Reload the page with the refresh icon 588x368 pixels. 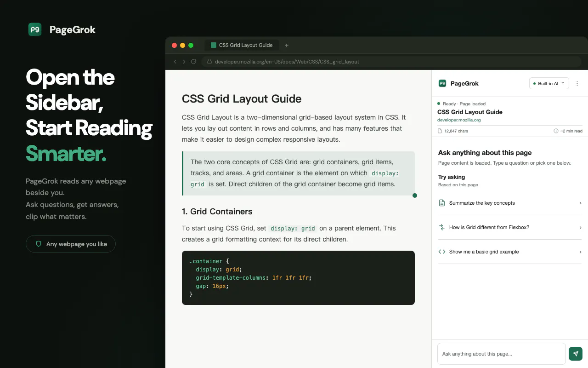click(193, 62)
